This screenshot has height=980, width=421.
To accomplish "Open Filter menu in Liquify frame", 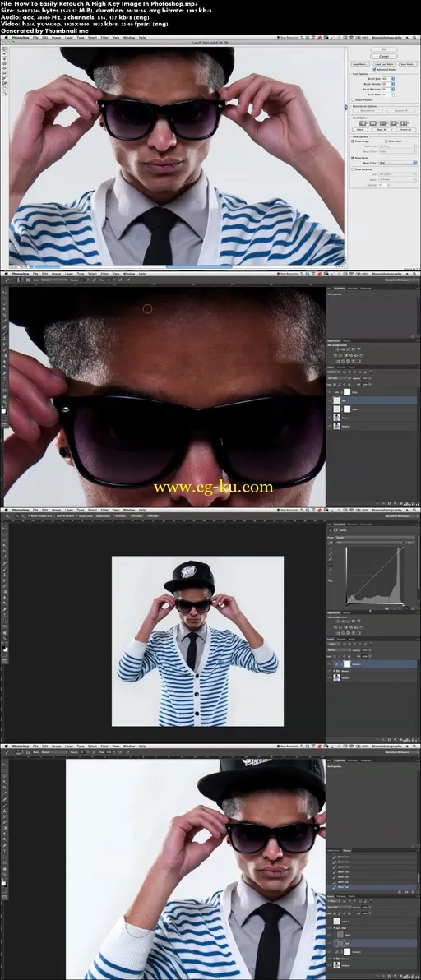I will pyautogui.click(x=104, y=38).
